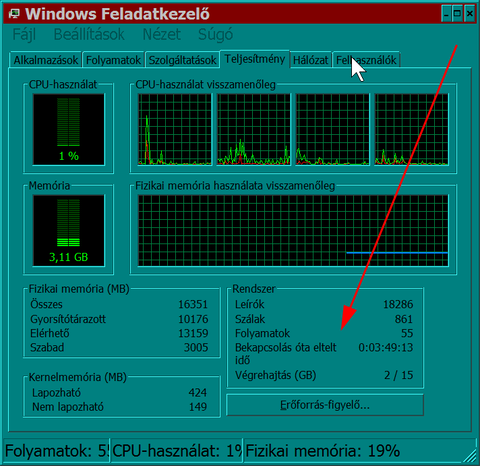The image size is (480, 466).
Task: Click the Szálak value 861
Action: pos(404,319)
